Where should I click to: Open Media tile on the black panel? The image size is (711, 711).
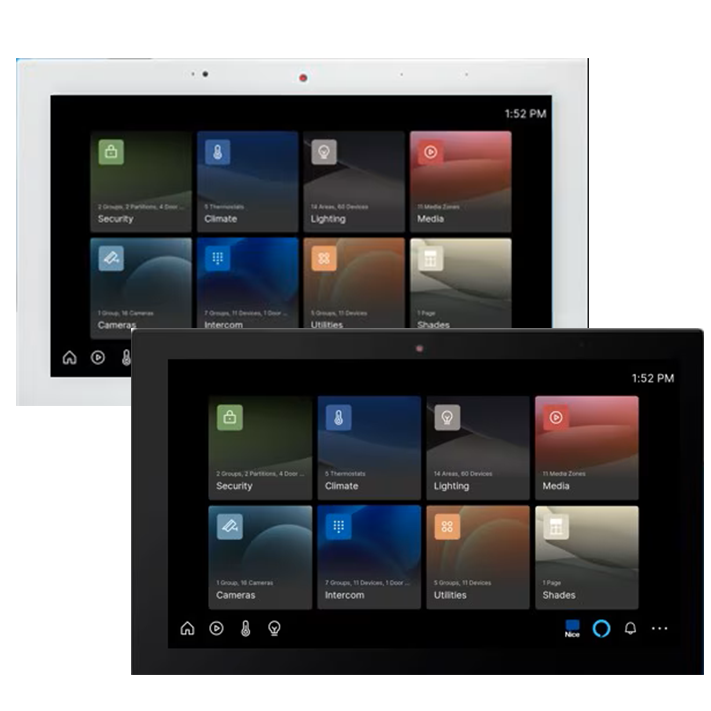click(x=586, y=447)
